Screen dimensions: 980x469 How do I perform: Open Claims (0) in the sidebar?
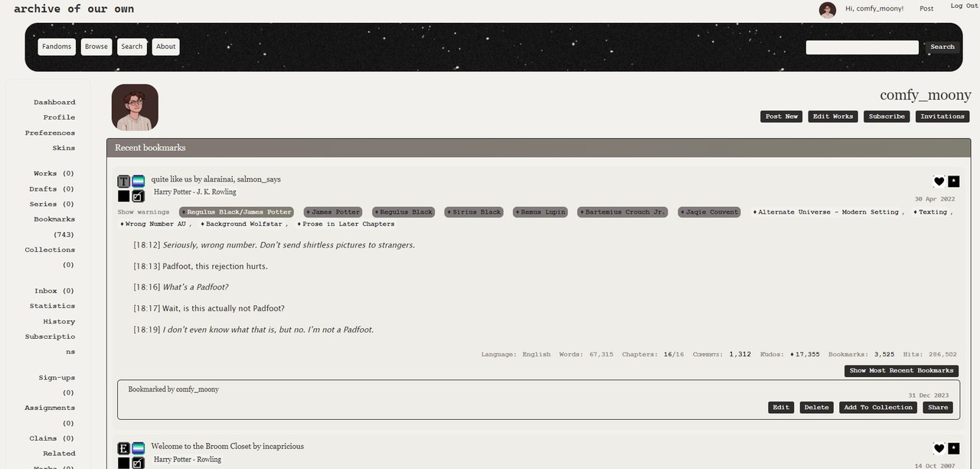[x=51, y=438]
